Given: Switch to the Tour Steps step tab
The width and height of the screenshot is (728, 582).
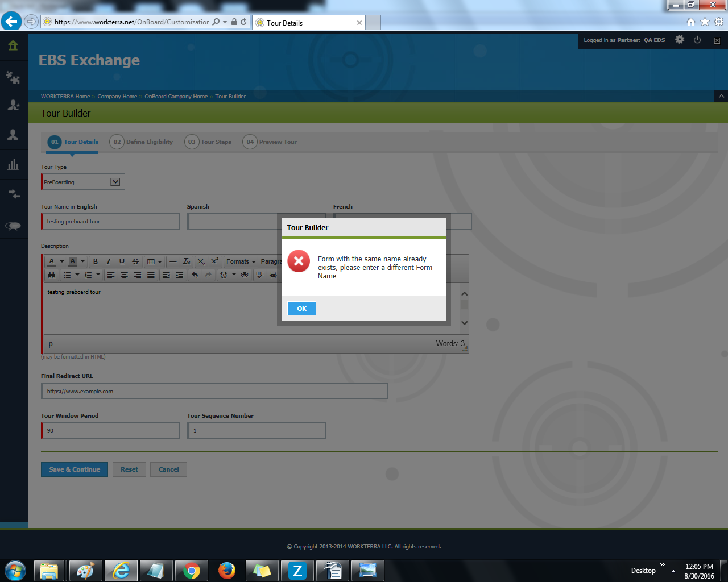Looking at the screenshot, I should (208, 142).
